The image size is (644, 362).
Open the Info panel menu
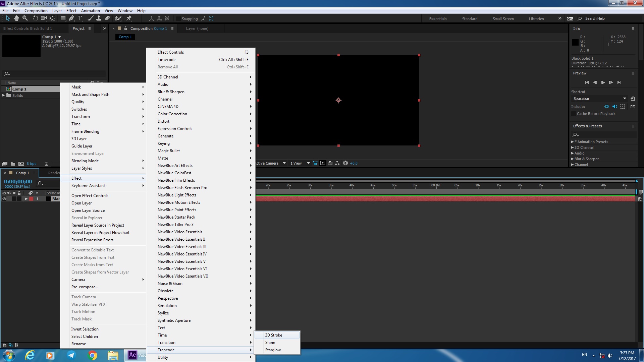click(x=633, y=28)
